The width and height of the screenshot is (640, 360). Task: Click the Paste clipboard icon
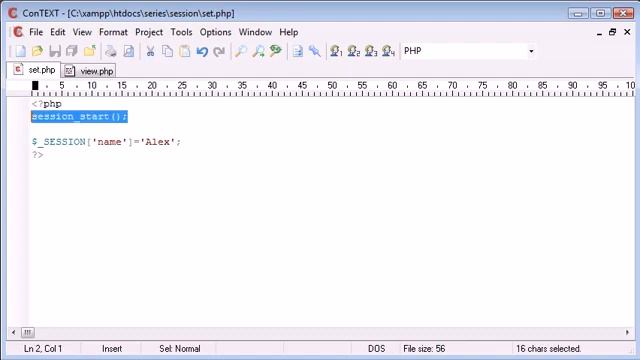[x=185, y=51]
